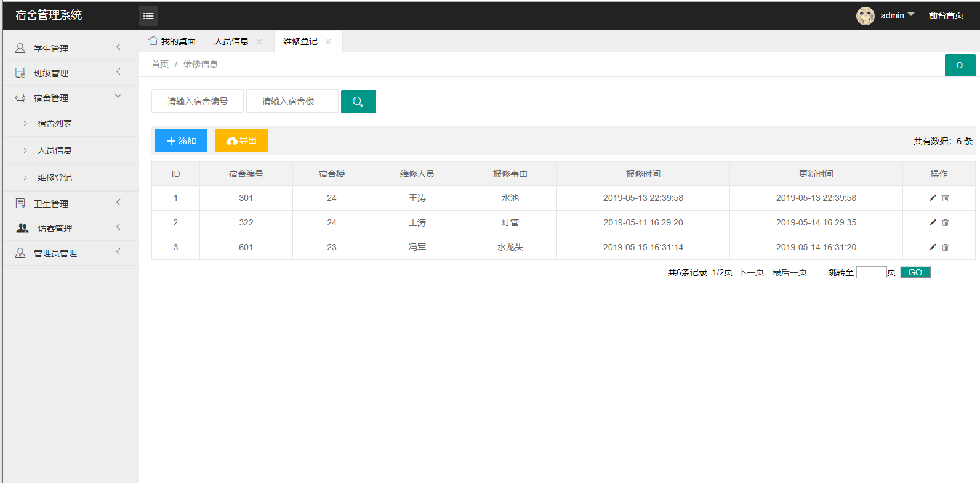Image resolution: width=980 pixels, height=483 pixels.
Task: Open the admin user dropdown
Action: pyautogui.click(x=897, y=15)
